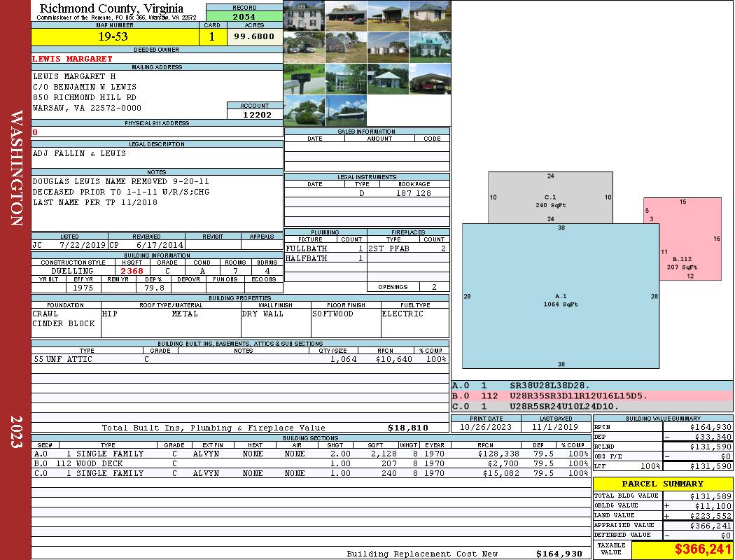The width and height of the screenshot is (735, 560).
Task: Click the green record number 2054 field
Action: click(244, 16)
